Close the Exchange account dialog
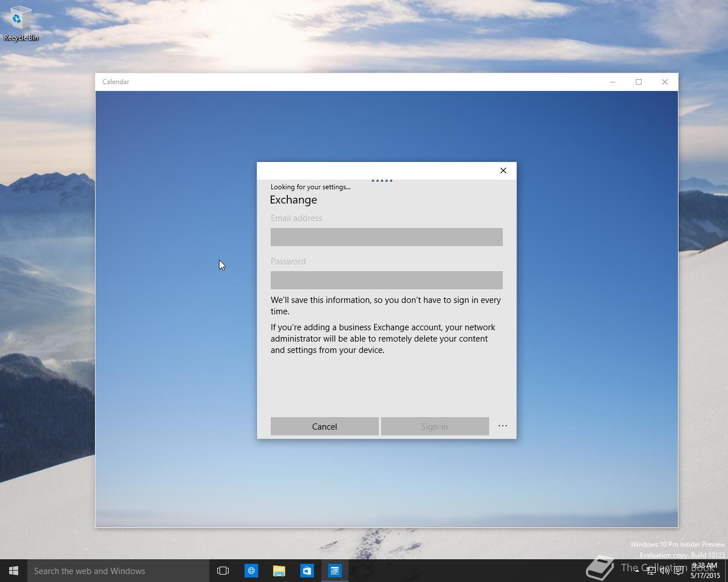This screenshot has height=582, width=728. [503, 171]
